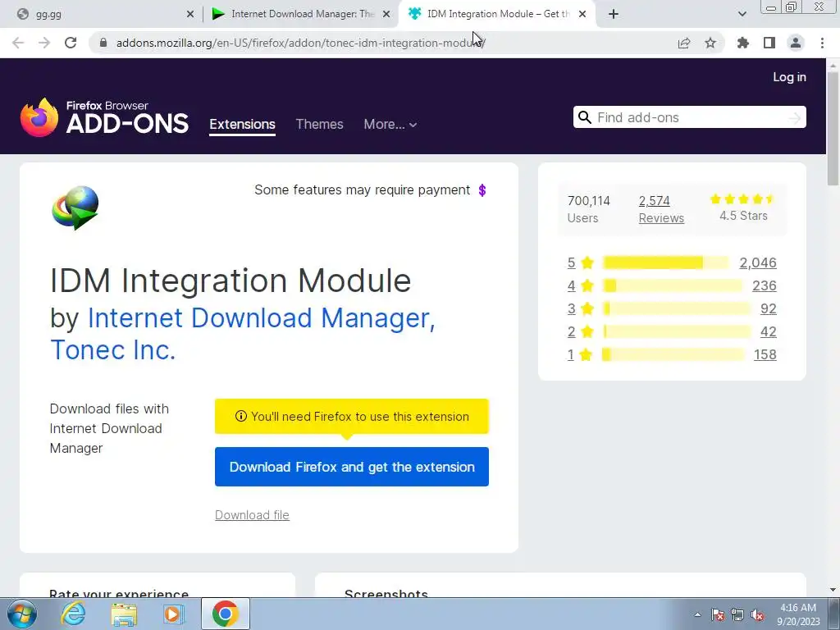
Task: Click the Chrome taskbar icon
Action: [x=225, y=614]
